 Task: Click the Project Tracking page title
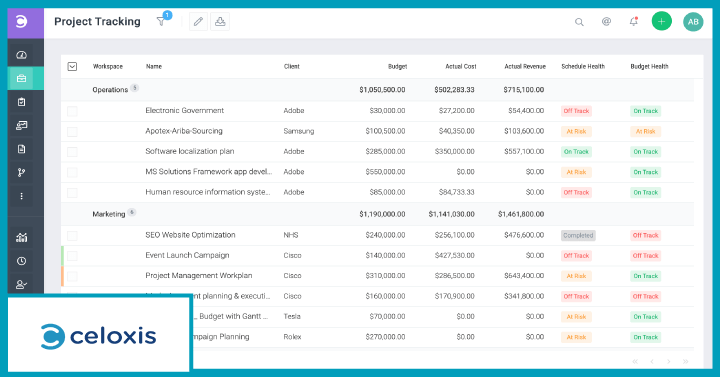97,22
